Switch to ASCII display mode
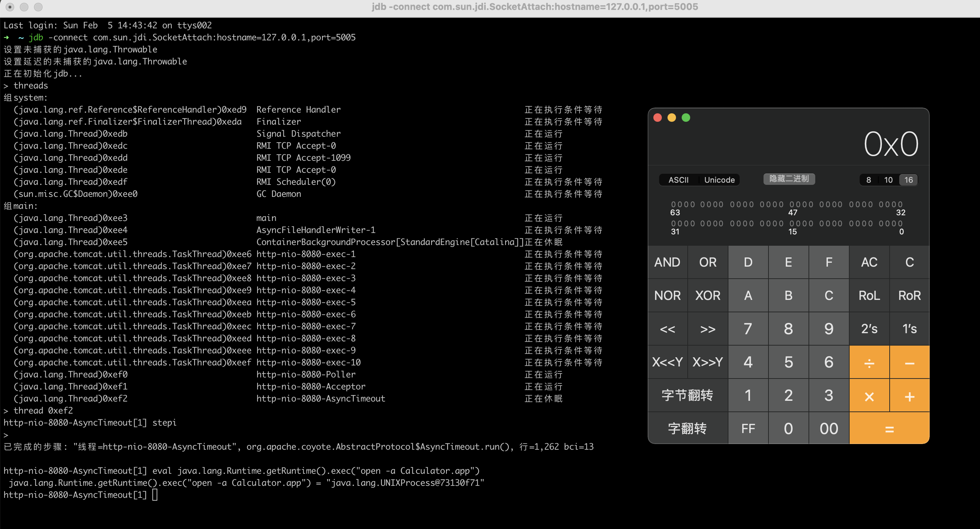Screen dimensions: 980x529 point(678,180)
